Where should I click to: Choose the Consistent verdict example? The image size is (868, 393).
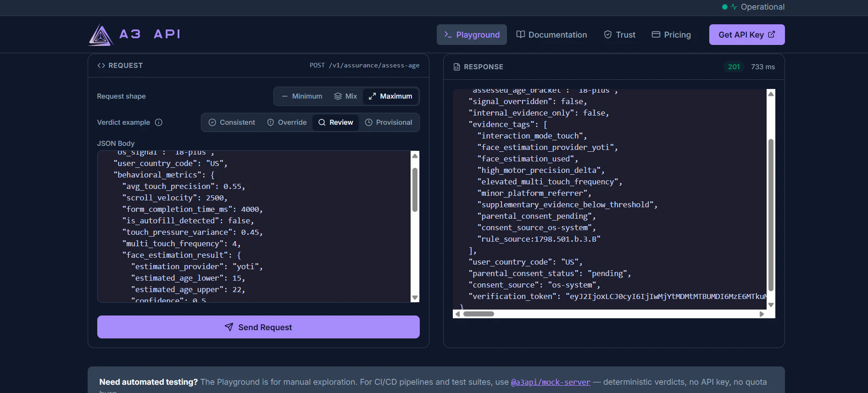coord(232,122)
